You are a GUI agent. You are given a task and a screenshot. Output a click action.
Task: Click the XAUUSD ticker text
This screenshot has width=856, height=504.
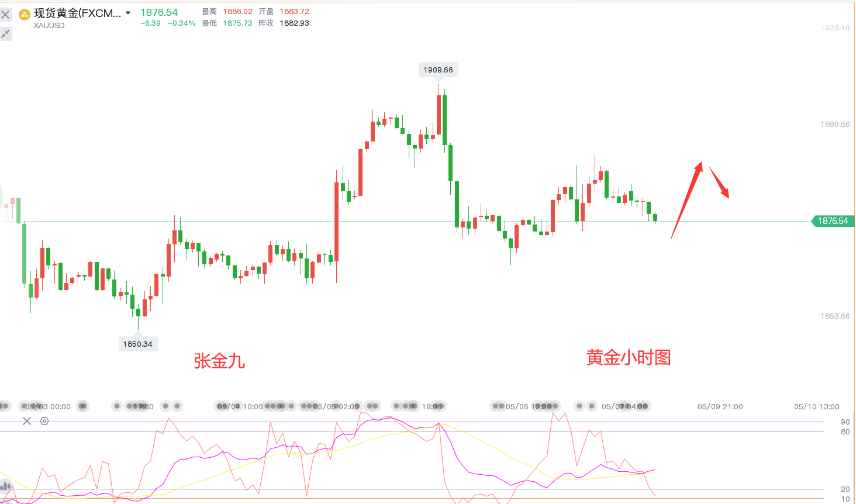tap(49, 26)
